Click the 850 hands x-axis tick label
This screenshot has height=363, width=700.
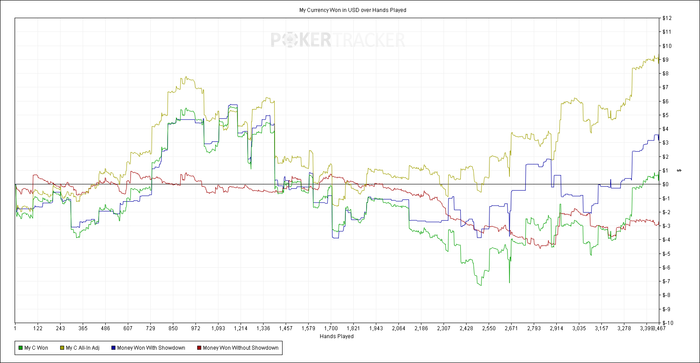173,329
